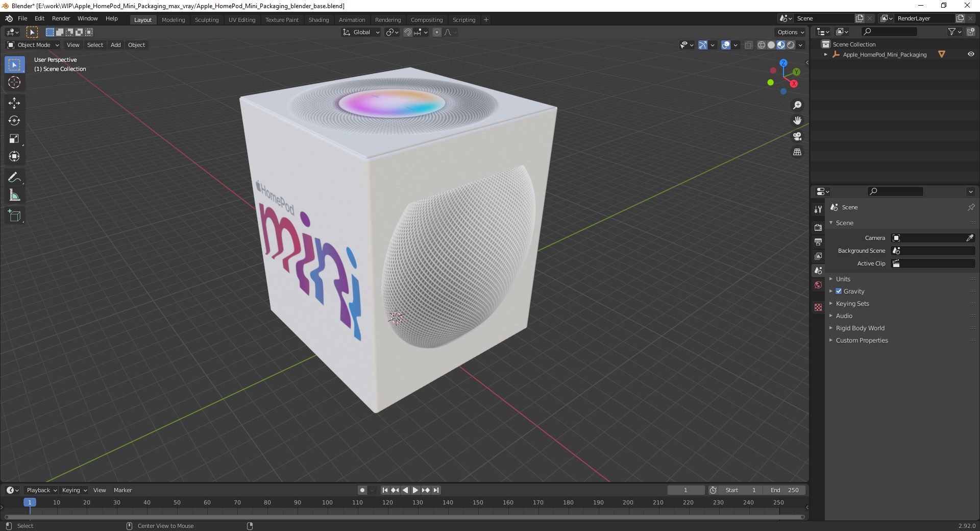Screen dimensions: 980x531
Task: Expand the Apple_HomePod_Mini_Packaging collection
Action: coord(826,55)
